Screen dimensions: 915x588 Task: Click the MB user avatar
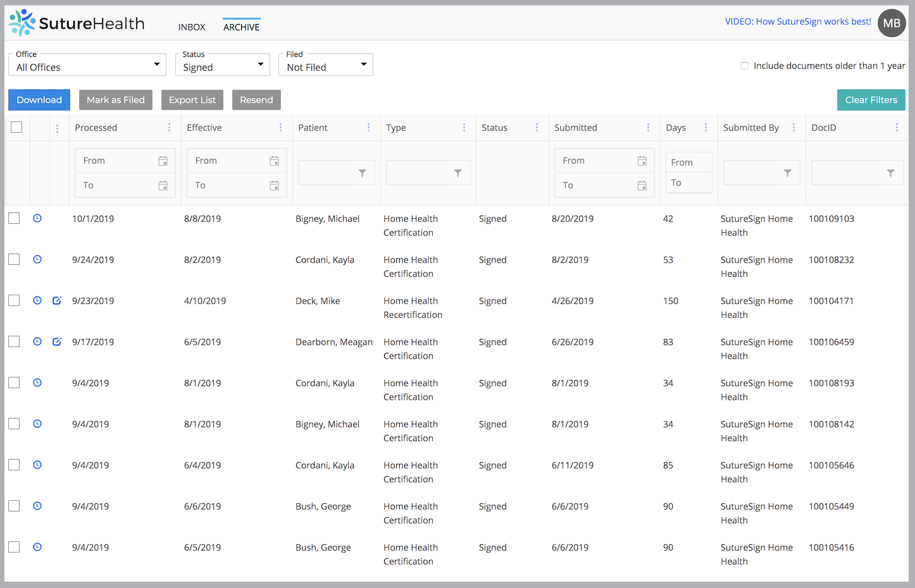(891, 23)
